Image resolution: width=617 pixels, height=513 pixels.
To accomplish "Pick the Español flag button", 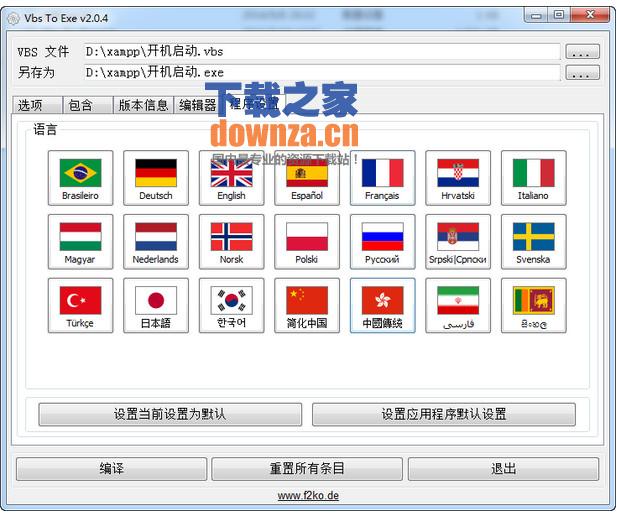I will coord(307,178).
